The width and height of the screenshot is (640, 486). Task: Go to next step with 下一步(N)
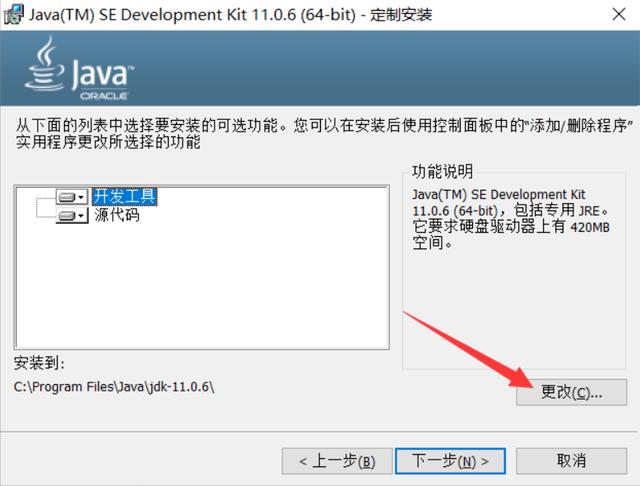(x=450, y=461)
